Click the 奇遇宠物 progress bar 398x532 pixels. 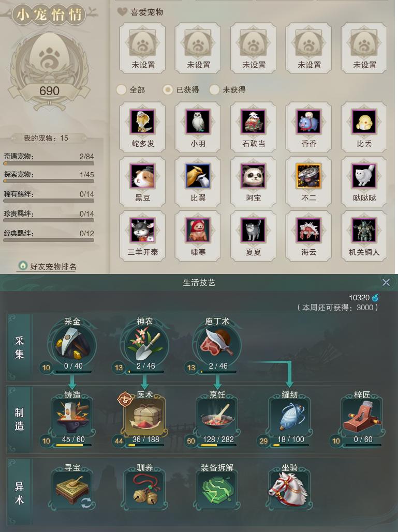pos(49,163)
